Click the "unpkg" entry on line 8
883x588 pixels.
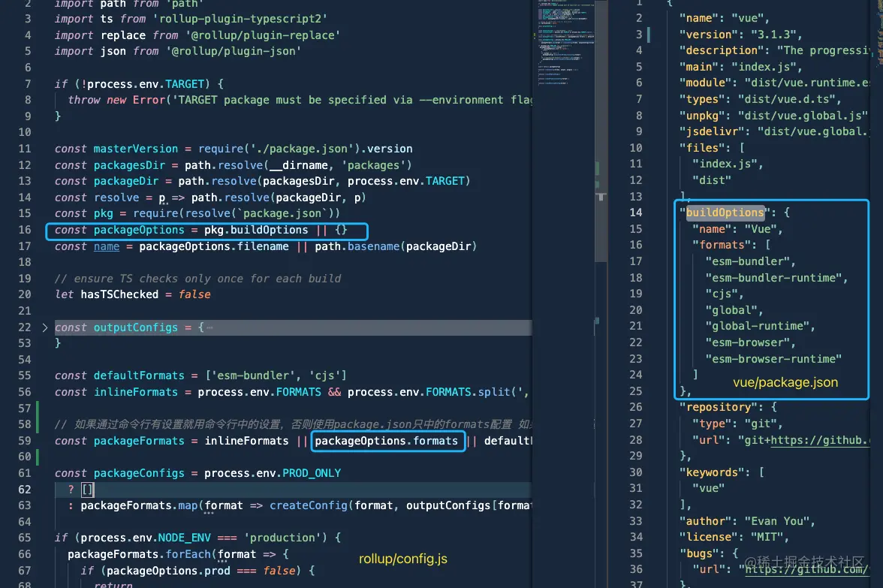(x=773, y=116)
